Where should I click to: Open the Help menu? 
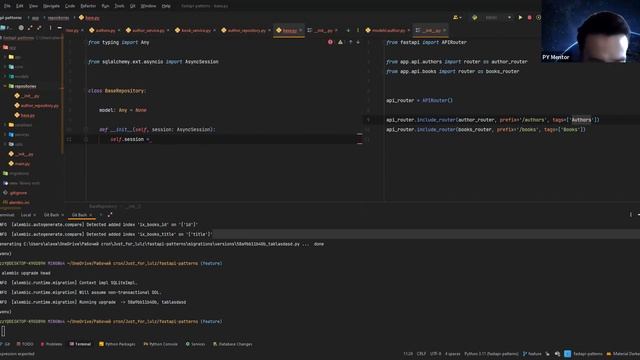coord(166,6)
